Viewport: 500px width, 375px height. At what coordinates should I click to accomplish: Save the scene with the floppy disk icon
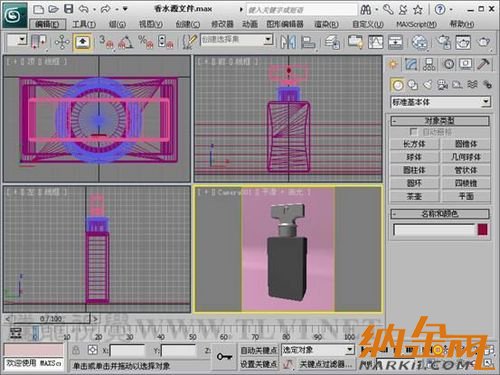coord(69,9)
